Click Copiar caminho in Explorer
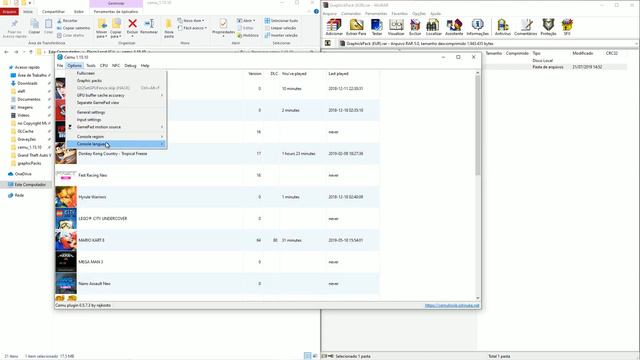The height and width of the screenshot is (360, 640). (73, 28)
